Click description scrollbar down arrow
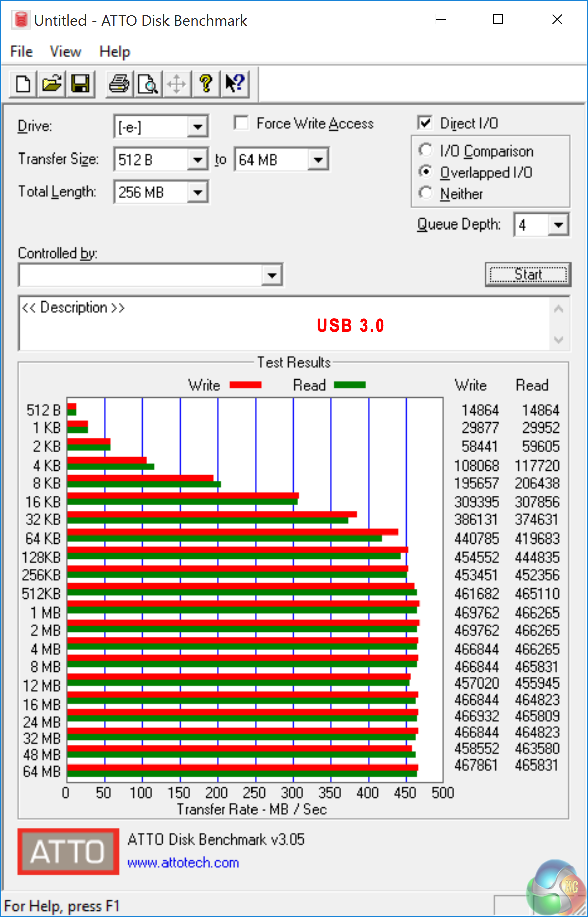The width and height of the screenshot is (588, 917). coord(559,339)
